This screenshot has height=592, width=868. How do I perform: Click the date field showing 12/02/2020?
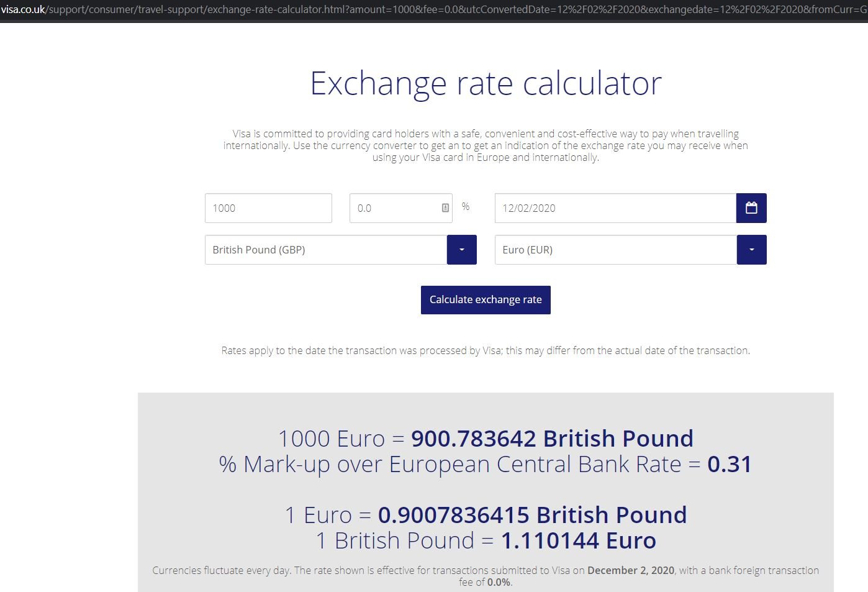tap(615, 208)
